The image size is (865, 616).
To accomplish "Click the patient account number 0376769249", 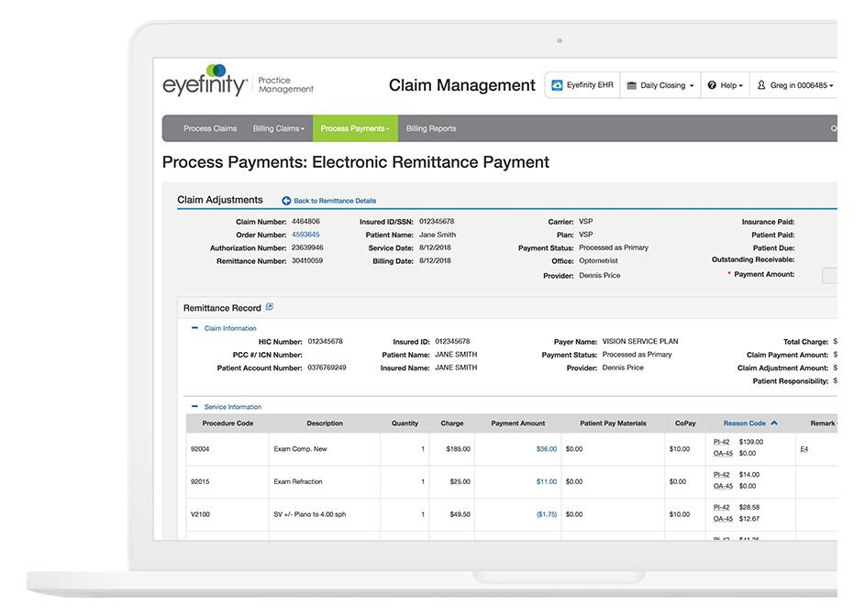I will [327, 368].
